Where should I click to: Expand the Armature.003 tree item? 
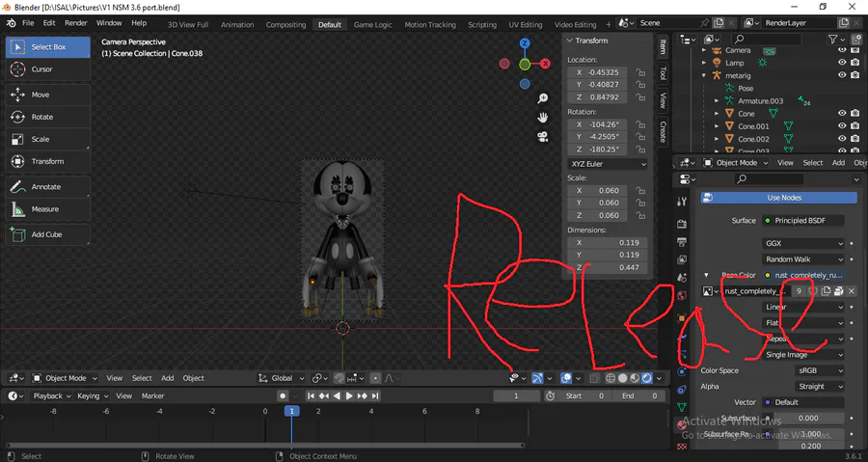[x=717, y=101]
